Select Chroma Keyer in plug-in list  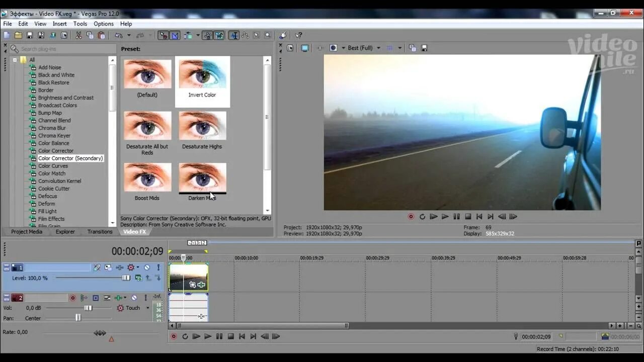54,136
